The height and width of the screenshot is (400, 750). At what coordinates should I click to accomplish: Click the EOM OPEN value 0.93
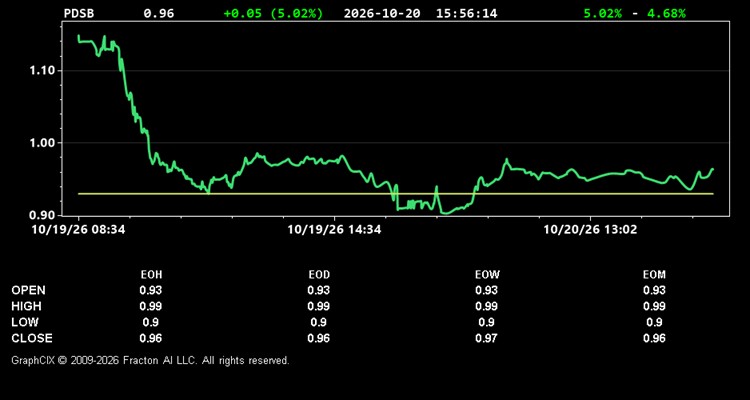pyautogui.click(x=654, y=290)
